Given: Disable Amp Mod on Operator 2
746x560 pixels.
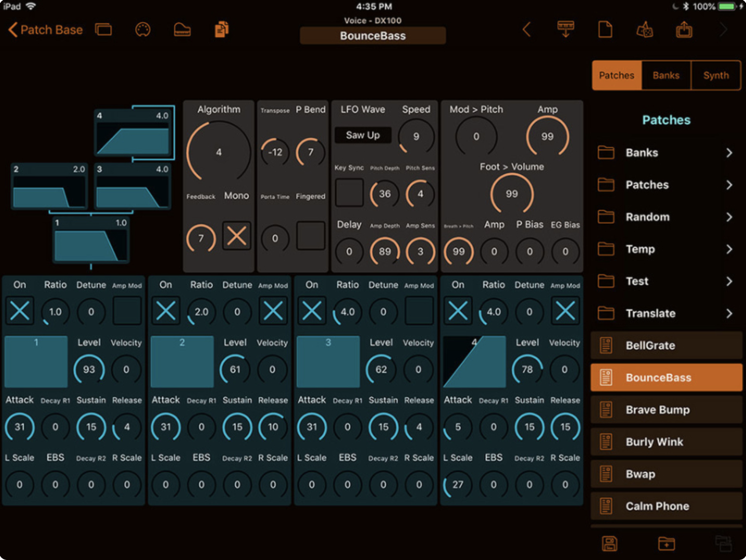Looking at the screenshot, I should coord(273,310).
